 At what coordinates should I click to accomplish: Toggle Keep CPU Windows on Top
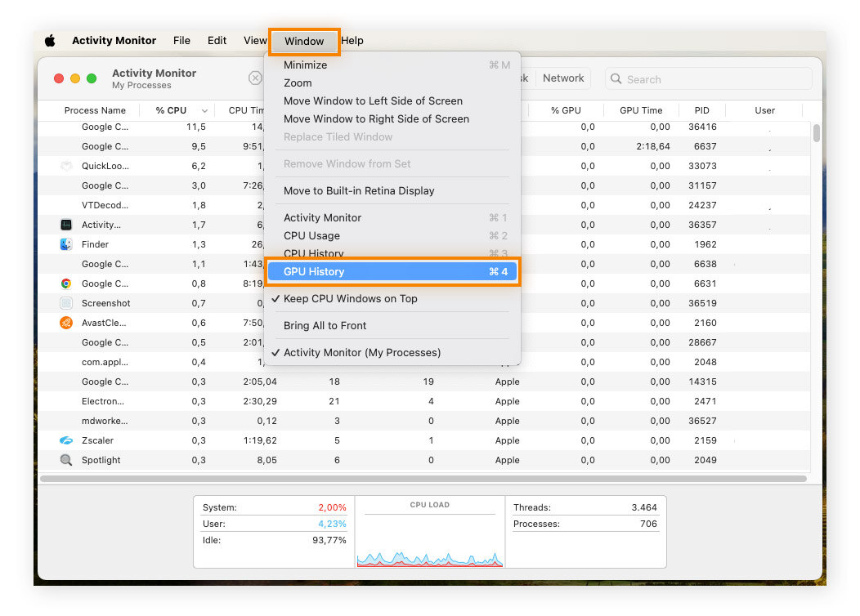coord(351,299)
